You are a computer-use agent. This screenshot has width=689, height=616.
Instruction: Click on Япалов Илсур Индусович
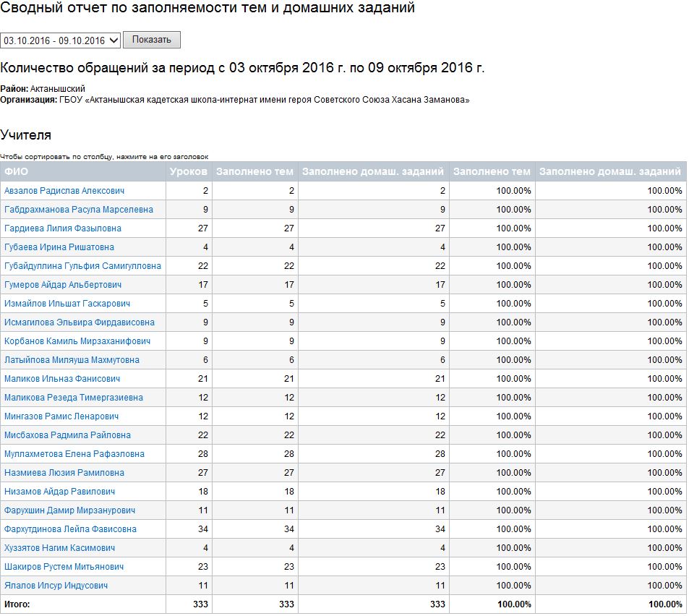click(56, 586)
